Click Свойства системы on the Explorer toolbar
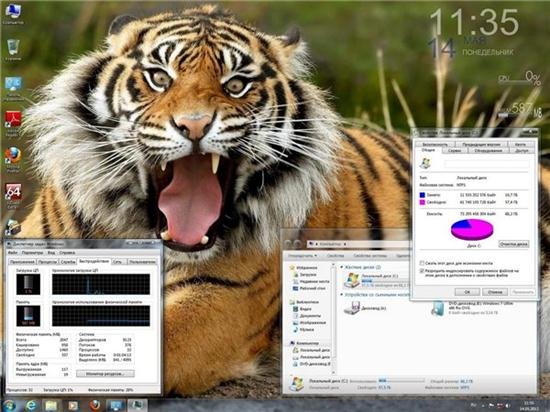550x412 pixels. click(x=370, y=256)
